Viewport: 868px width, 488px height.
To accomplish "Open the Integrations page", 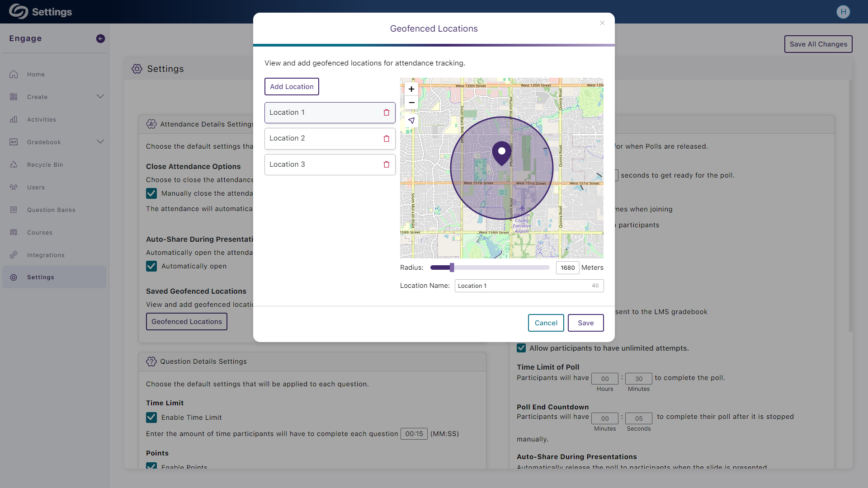I will tap(46, 255).
